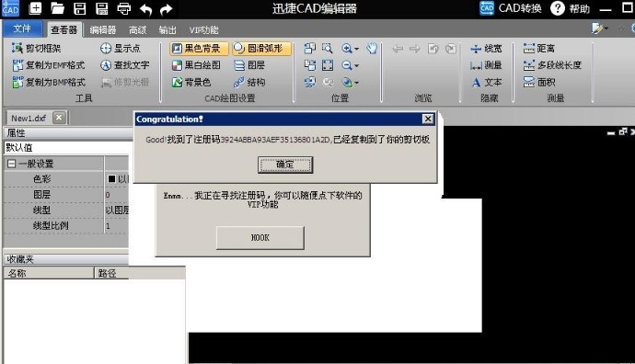Select the 面积 area tool
635x364 pixels.
tap(538, 82)
